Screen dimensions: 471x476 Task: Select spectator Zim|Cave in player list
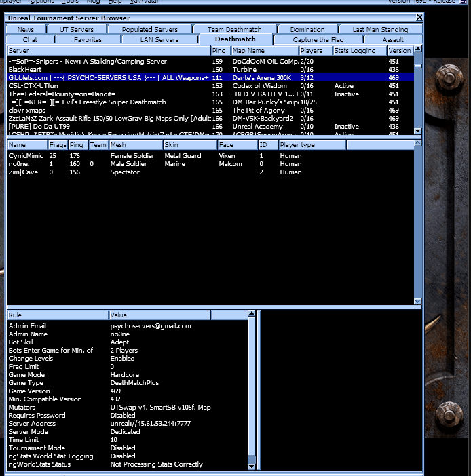210,172
